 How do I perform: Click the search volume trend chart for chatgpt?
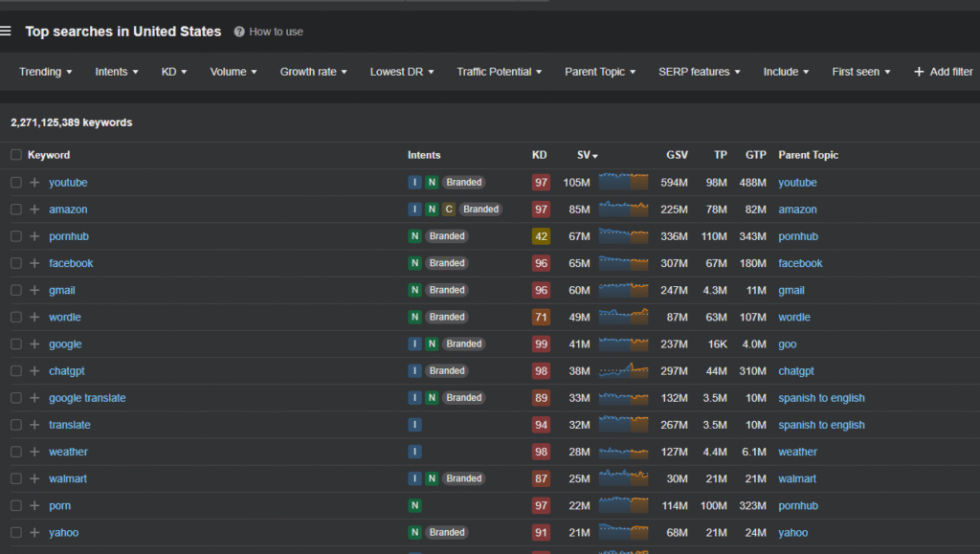pyautogui.click(x=623, y=370)
